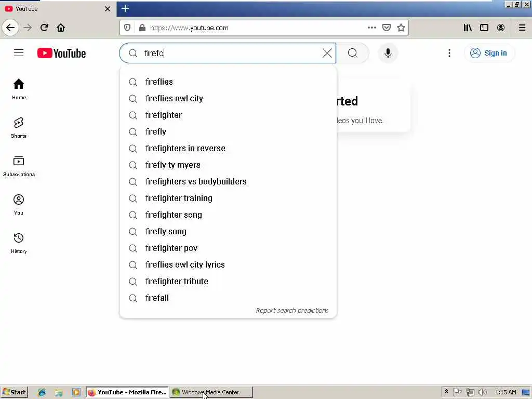Go back with browser back arrow
The image size is (532, 399).
(10, 28)
